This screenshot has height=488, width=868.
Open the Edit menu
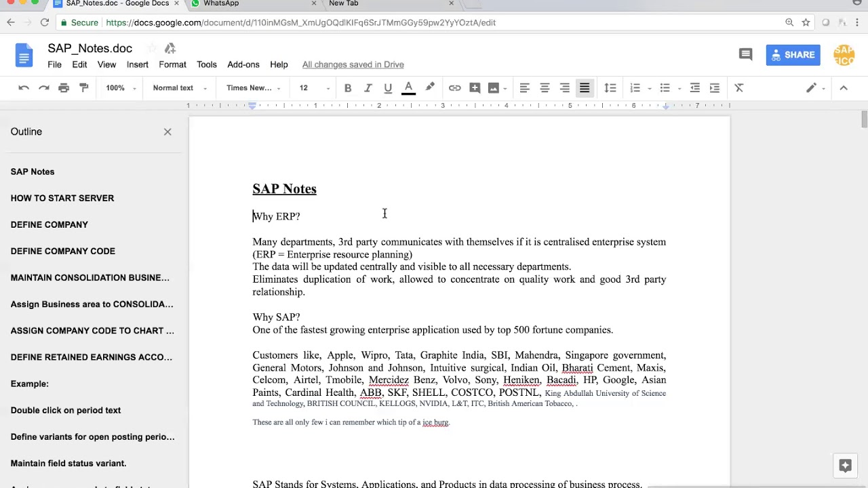pos(79,64)
